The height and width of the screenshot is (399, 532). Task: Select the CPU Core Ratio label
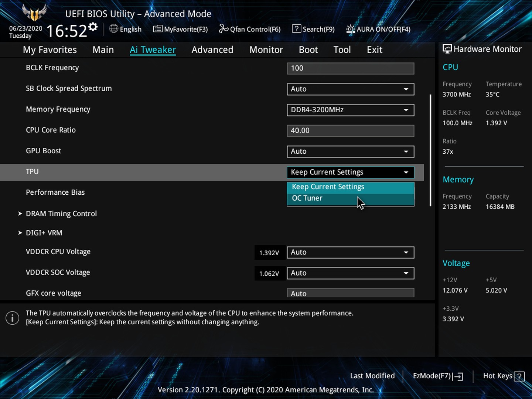point(51,130)
